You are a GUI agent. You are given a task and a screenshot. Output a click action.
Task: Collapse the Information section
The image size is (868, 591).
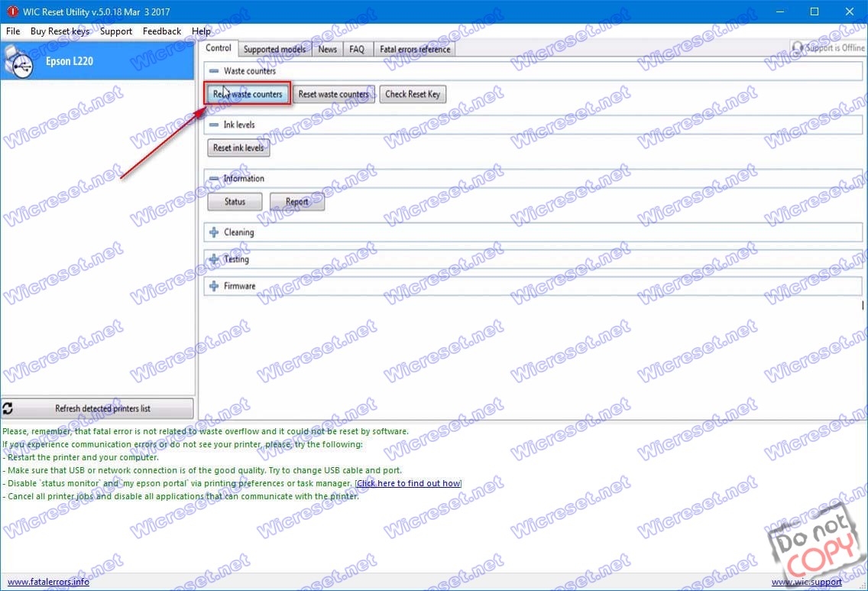[x=214, y=178]
